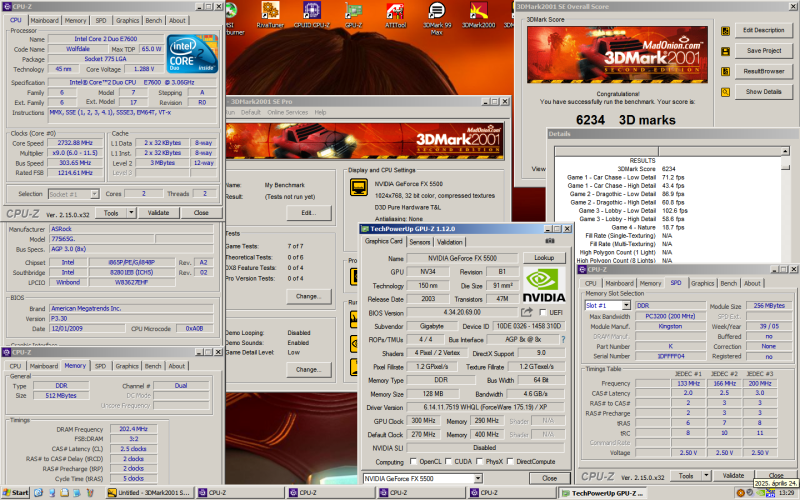
Task: Click the TechPowerUp GPU-Z taskbar button
Action: [x=602, y=493]
